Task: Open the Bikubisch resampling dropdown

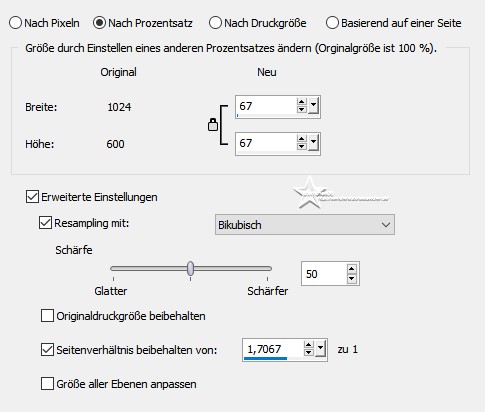Action: [x=305, y=225]
